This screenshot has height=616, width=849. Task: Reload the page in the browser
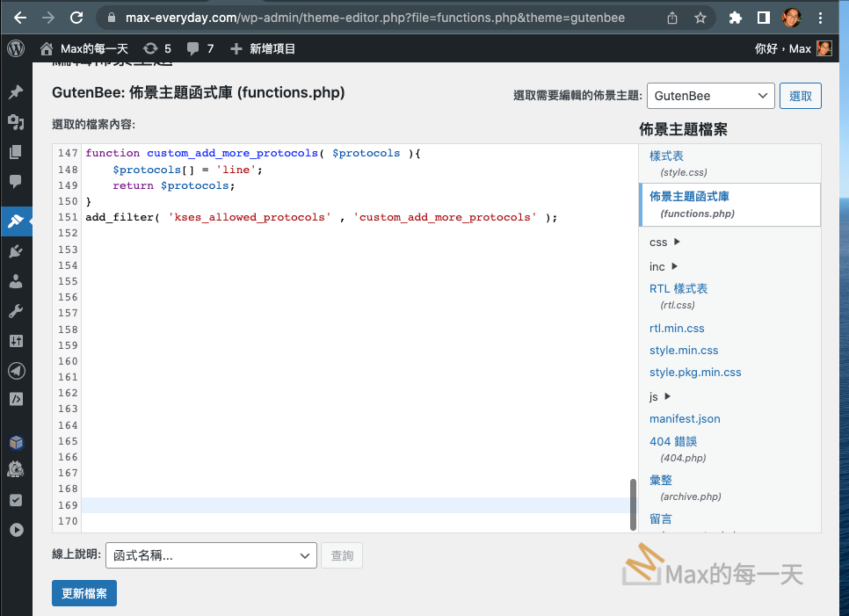tap(76, 18)
